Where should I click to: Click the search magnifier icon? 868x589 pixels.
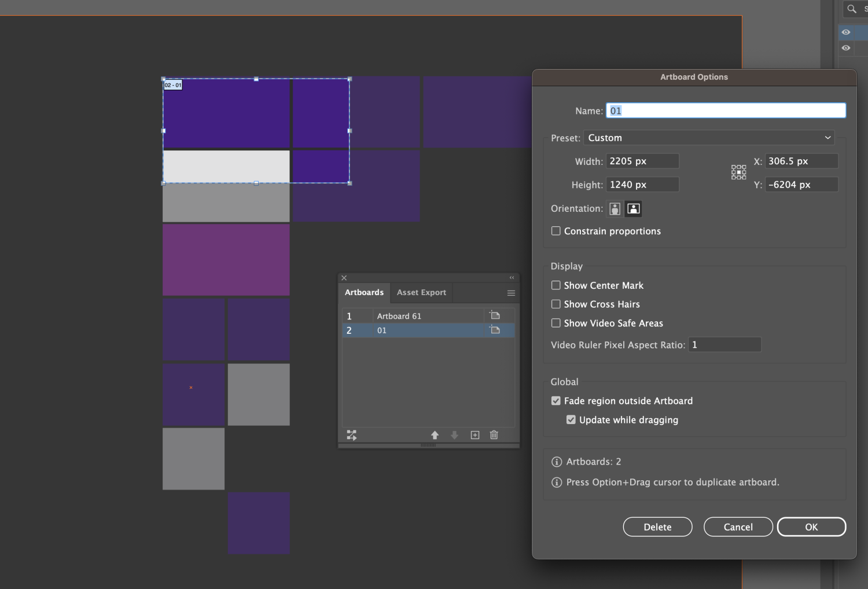coord(852,9)
